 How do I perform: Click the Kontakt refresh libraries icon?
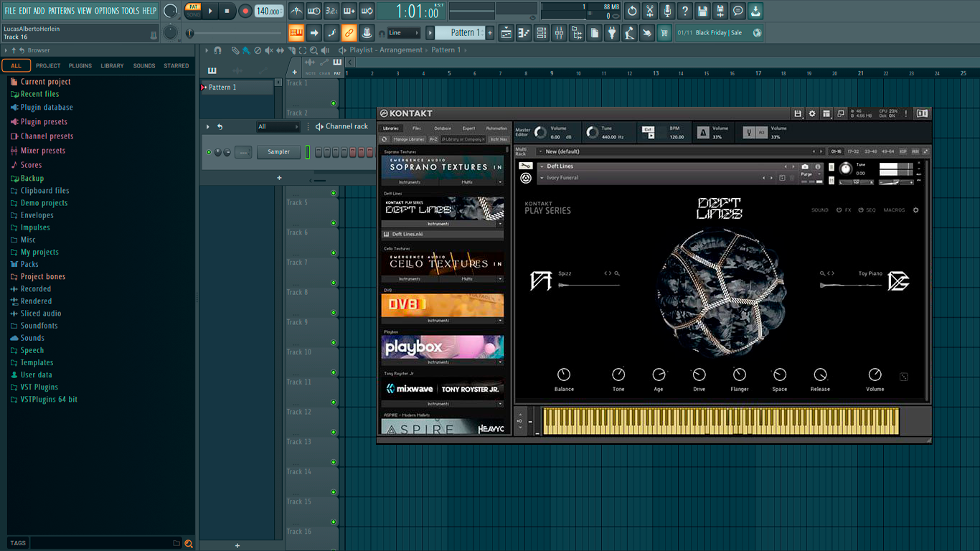tap(385, 139)
